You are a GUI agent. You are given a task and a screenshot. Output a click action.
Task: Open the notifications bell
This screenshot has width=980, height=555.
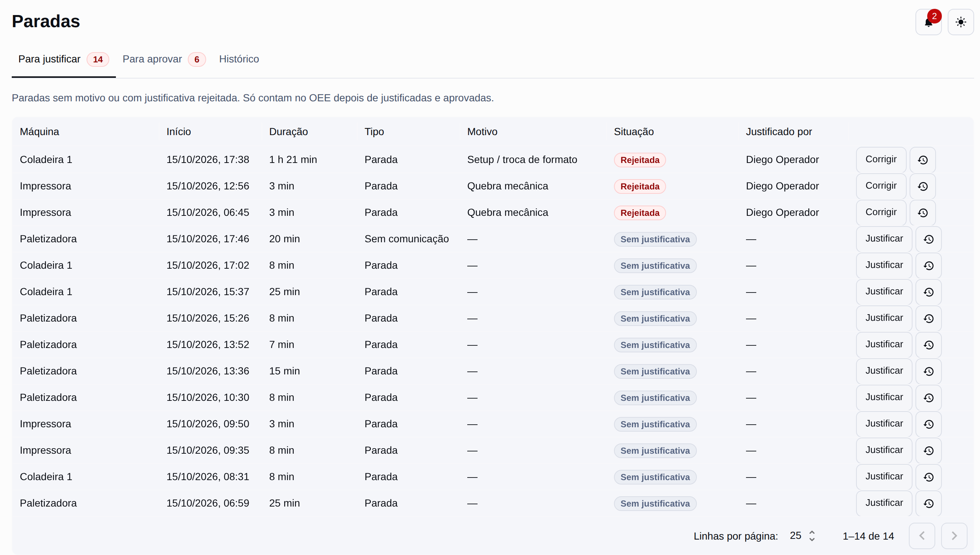[x=928, y=22]
